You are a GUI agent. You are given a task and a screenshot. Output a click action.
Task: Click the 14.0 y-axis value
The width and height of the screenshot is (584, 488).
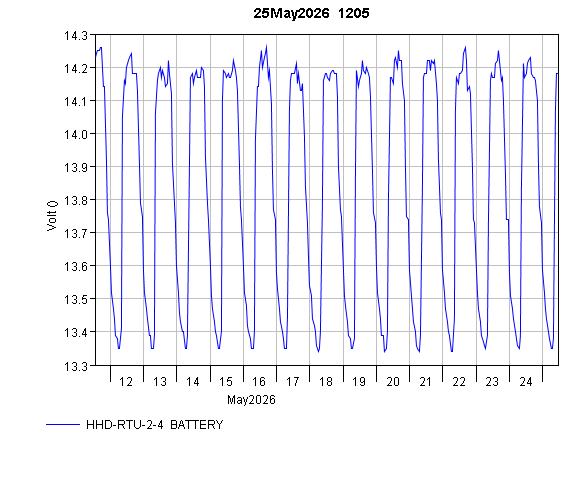click(x=76, y=134)
